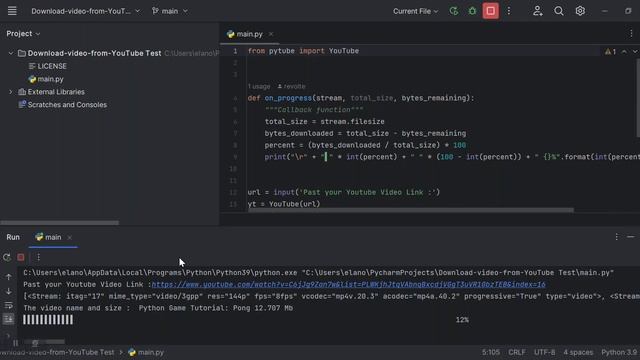Close the main run tab
This screenshot has width=640, height=360.
69,238
